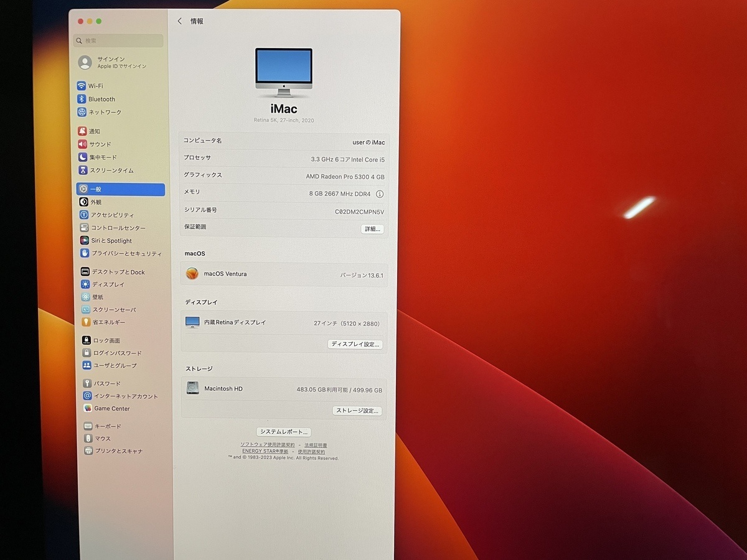
Task: Select the ディスプレイ sun icon
Action: click(x=85, y=284)
